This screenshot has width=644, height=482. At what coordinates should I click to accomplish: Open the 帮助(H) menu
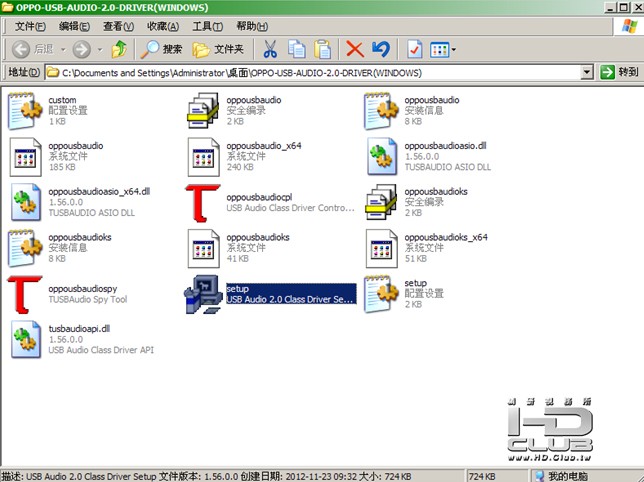point(252,26)
